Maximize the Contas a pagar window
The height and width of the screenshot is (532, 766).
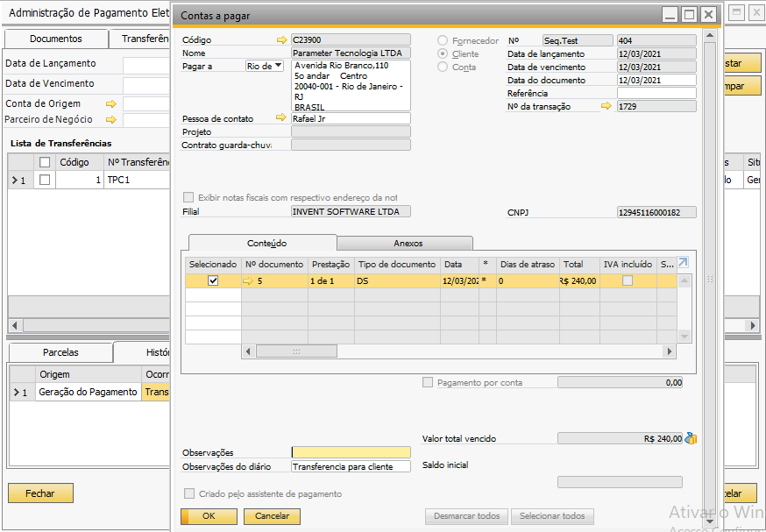point(689,15)
